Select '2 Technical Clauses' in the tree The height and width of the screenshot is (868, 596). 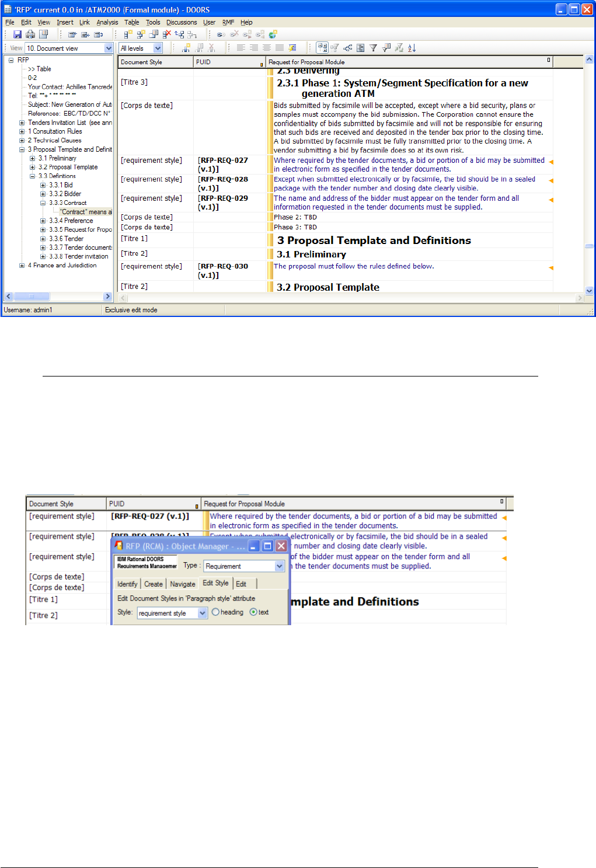click(54, 140)
